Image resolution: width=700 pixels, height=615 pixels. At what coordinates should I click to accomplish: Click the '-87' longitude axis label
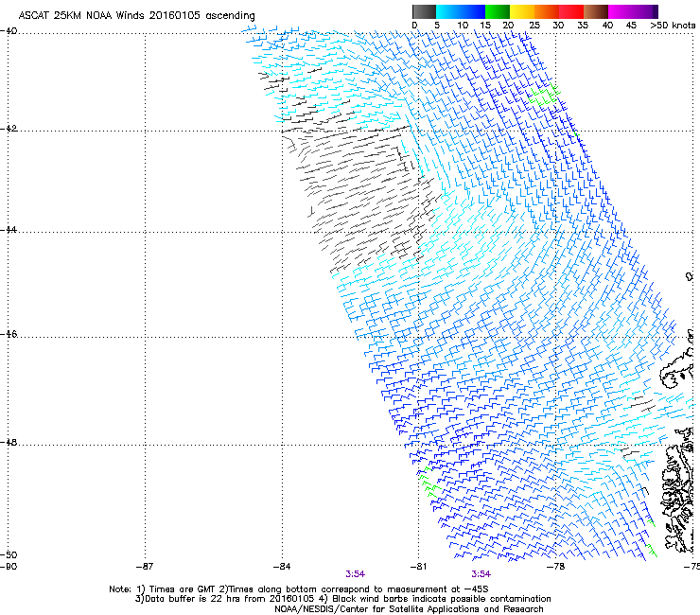pyautogui.click(x=145, y=567)
